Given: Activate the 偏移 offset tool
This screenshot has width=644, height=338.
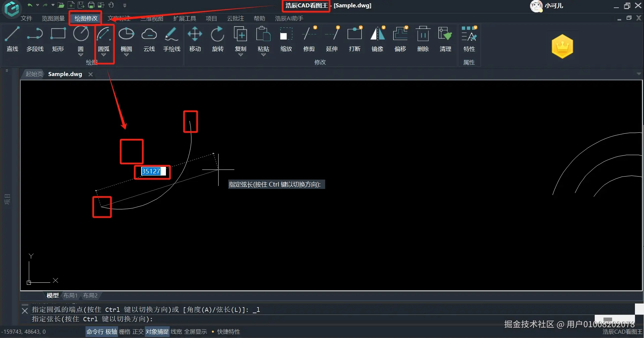Looking at the screenshot, I should (x=400, y=39).
